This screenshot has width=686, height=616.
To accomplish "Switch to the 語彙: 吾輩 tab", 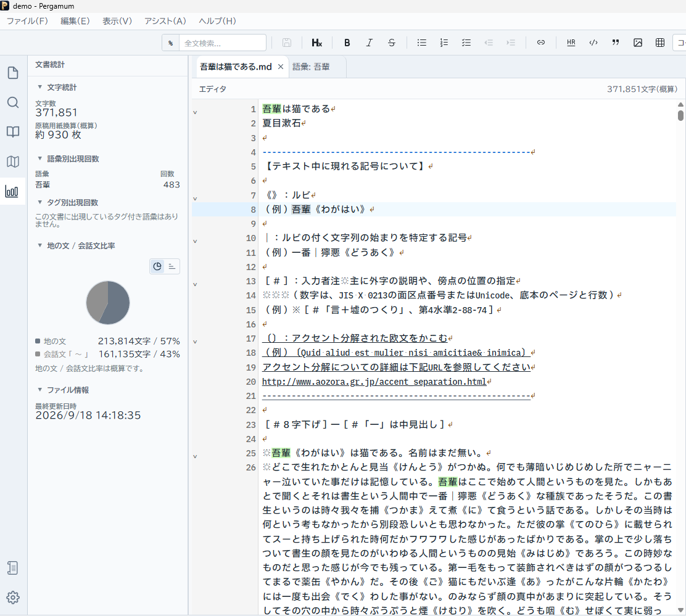I will (x=311, y=67).
